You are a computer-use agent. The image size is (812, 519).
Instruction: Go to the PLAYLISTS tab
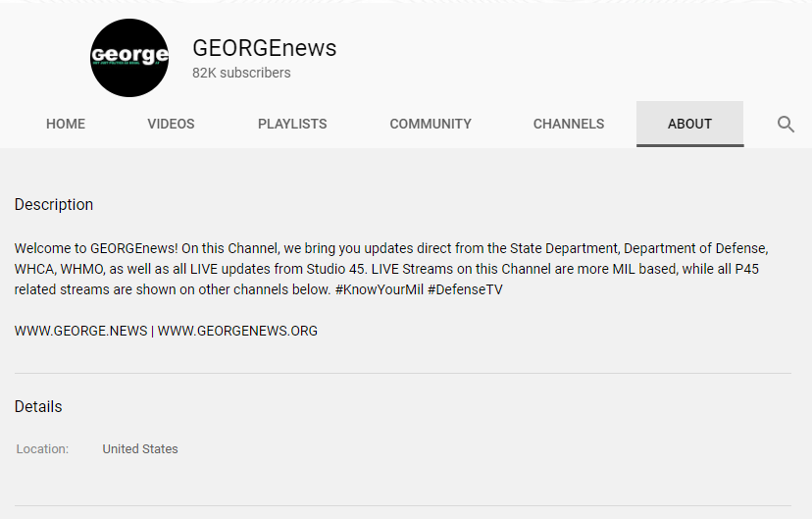pos(292,124)
